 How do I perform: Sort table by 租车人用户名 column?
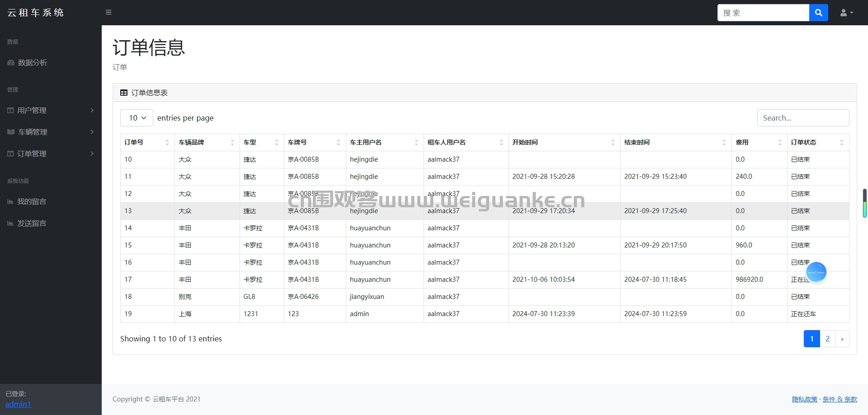click(466, 142)
